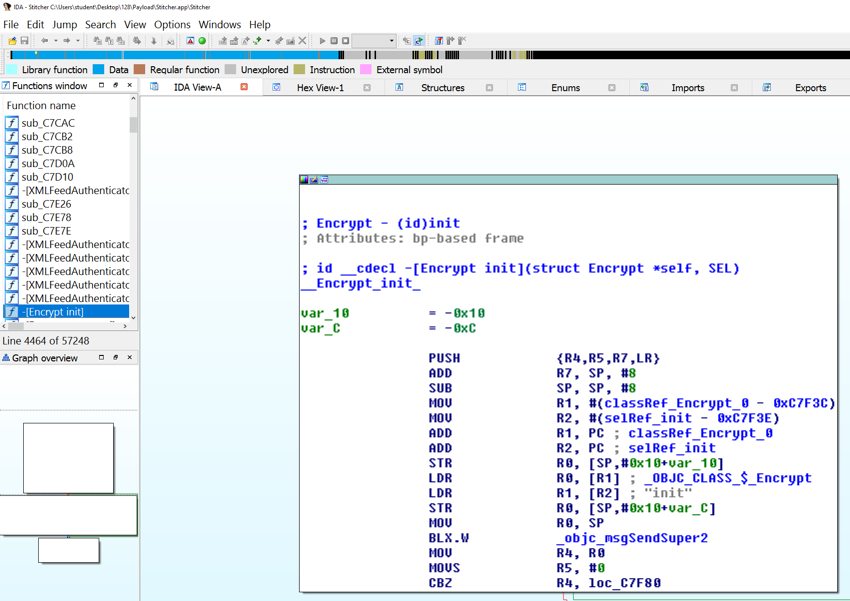Click the jump forward arrow icon
The image size is (850, 601).
67,41
